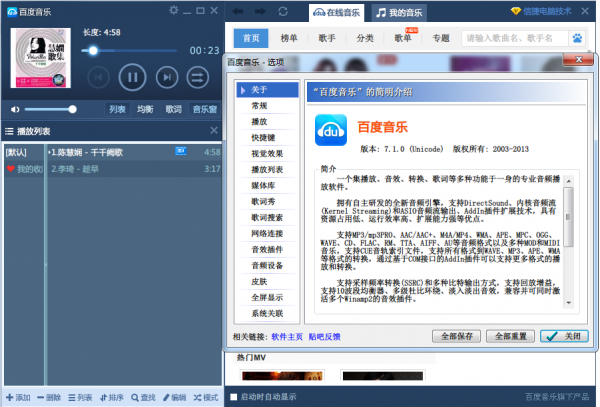
Task: Click 查找 search in playlist
Action: (143, 397)
